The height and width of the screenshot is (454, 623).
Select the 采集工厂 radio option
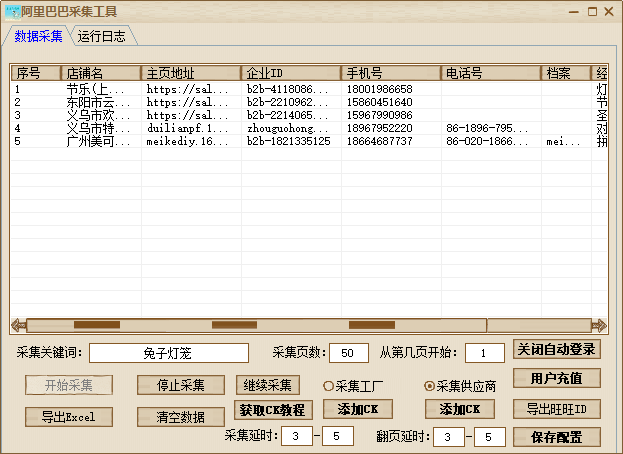coord(328,386)
